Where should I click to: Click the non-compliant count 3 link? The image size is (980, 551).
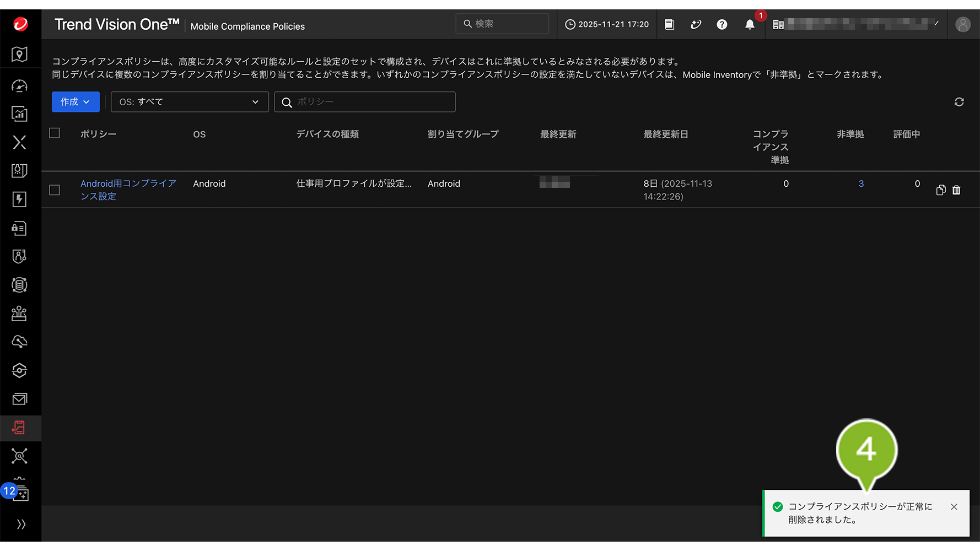click(861, 183)
